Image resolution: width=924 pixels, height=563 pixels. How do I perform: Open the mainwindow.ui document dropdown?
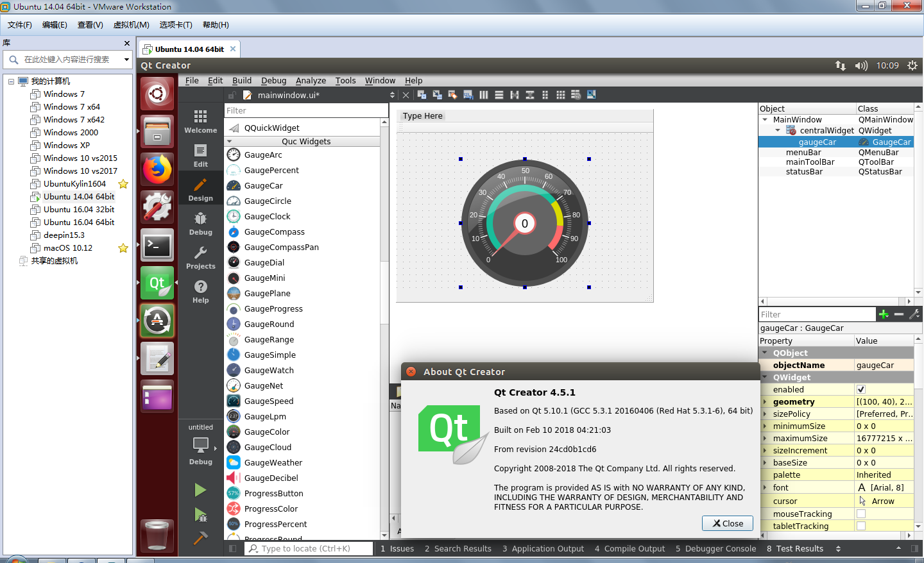pos(392,95)
